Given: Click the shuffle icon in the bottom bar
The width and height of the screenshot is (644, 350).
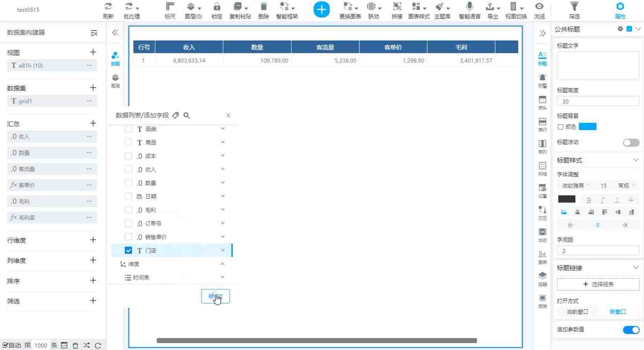Looking at the screenshot, I should (x=87, y=345).
